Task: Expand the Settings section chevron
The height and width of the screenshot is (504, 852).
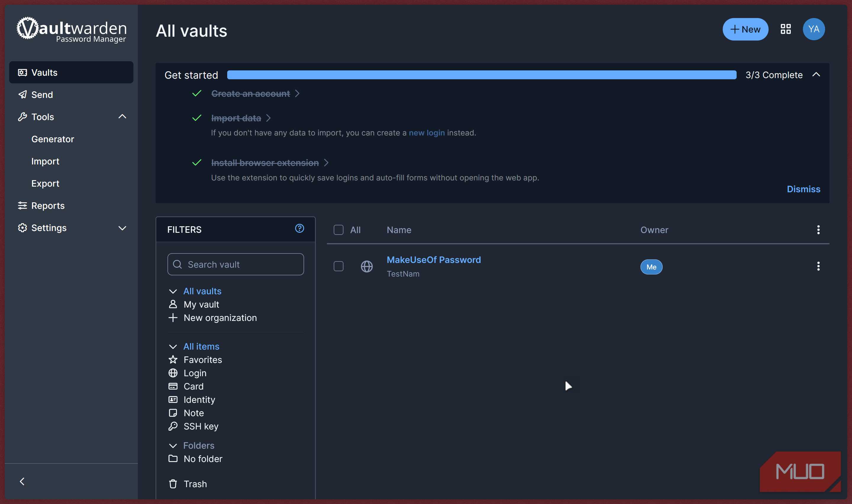Action: [x=122, y=228]
